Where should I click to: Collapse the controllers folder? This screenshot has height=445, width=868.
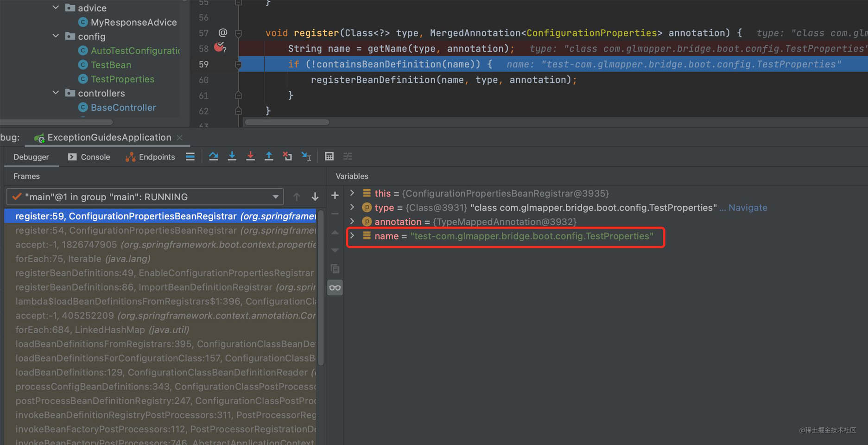pyautogui.click(x=56, y=93)
